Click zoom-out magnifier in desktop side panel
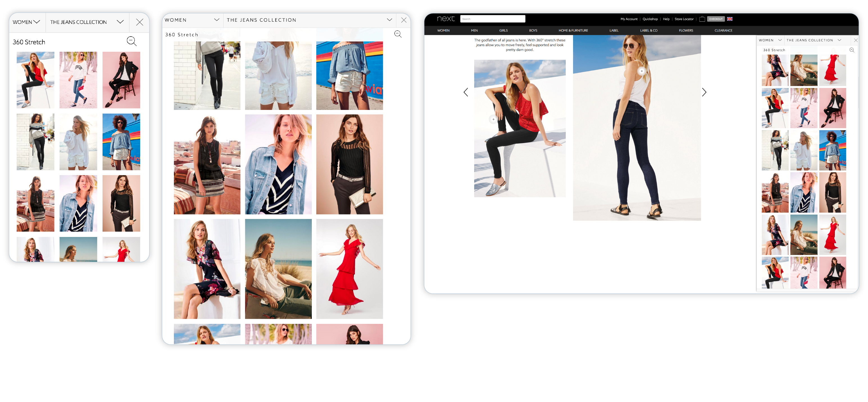Screen dimensions: 868x402 (851, 50)
